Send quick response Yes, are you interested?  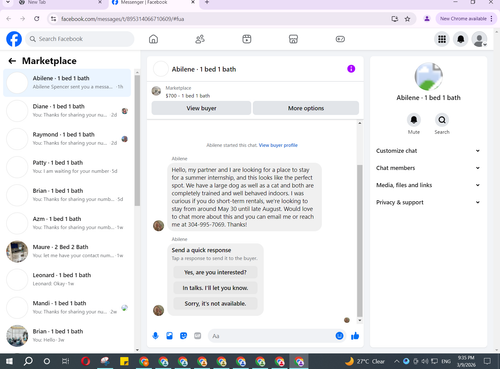[x=215, y=272]
